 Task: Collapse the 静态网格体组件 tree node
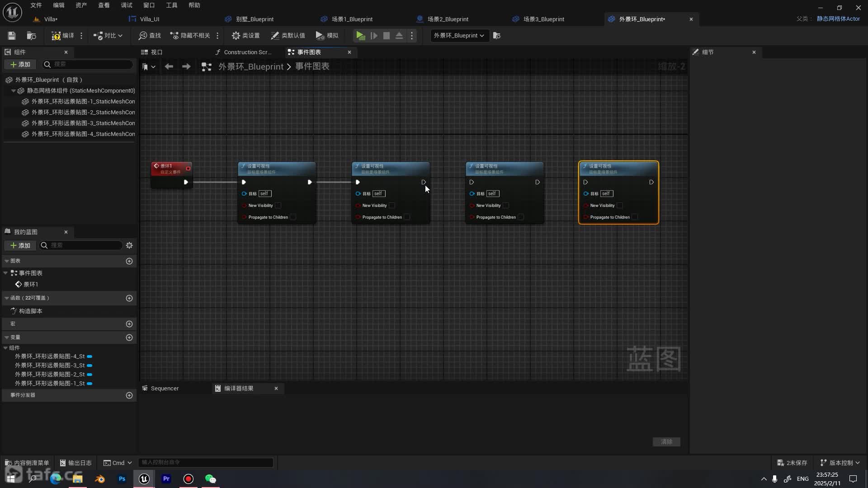click(x=13, y=91)
